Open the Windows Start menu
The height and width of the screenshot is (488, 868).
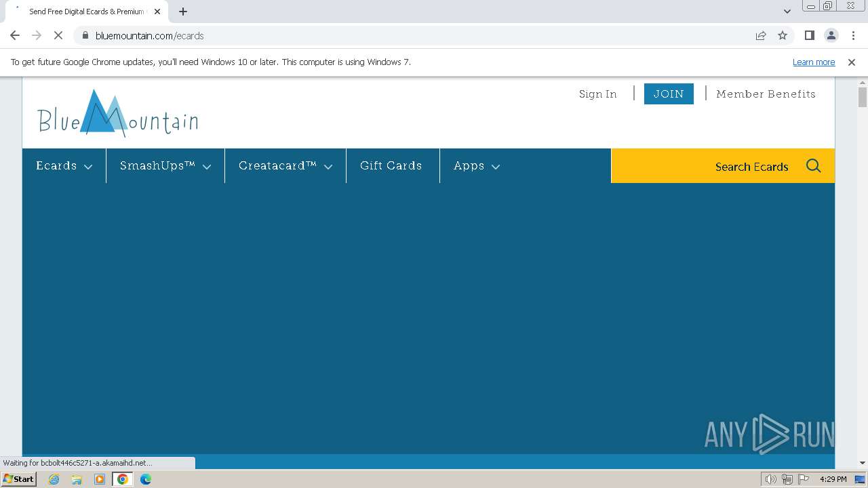19,479
